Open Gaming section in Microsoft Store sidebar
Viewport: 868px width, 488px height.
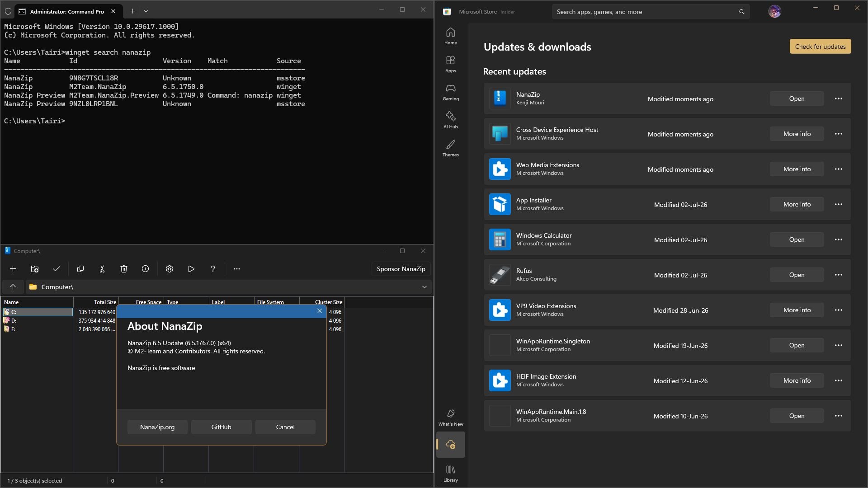tap(451, 92)
